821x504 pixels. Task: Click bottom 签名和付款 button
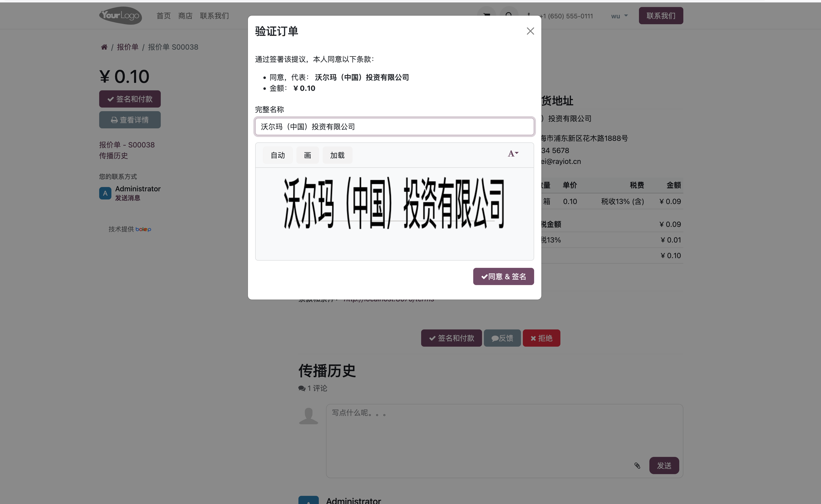pos(451,338)
